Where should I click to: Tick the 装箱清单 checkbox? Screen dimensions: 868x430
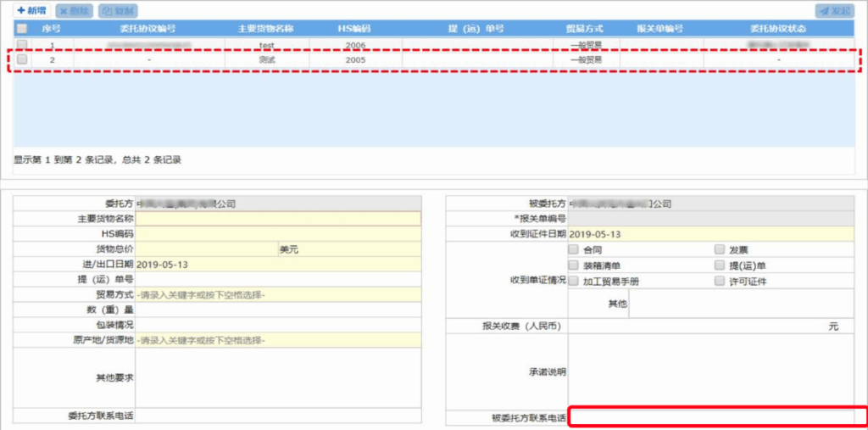click(574, 265)
